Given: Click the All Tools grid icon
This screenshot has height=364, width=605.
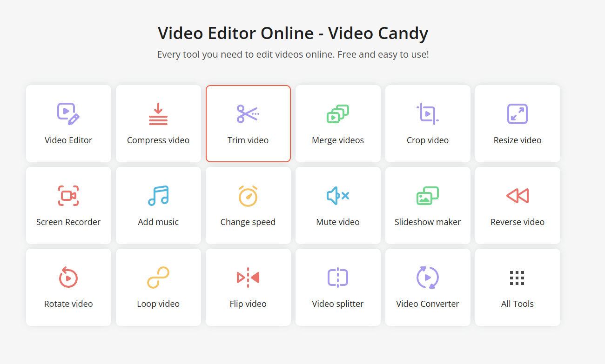Looking at the screenshot, I should (x=518, y=277).
